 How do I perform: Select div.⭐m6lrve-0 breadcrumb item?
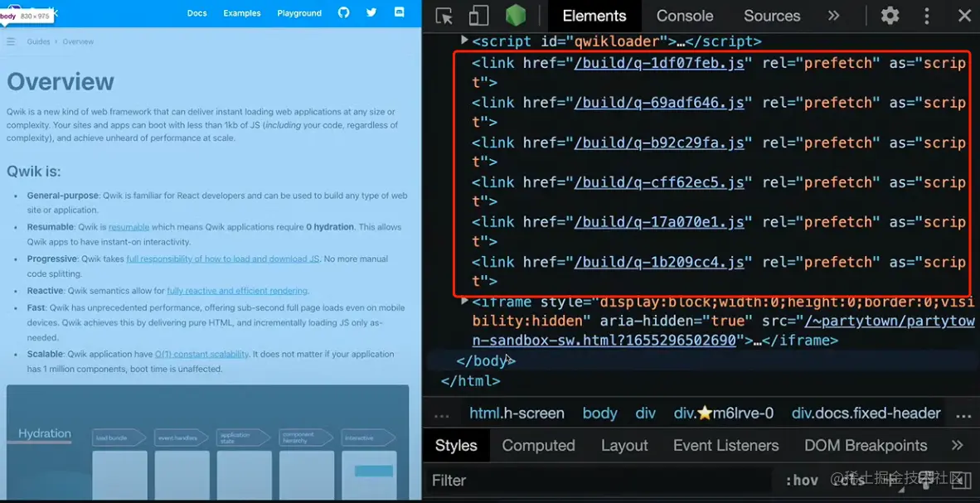pyautogui.click(x=724, y=413)
